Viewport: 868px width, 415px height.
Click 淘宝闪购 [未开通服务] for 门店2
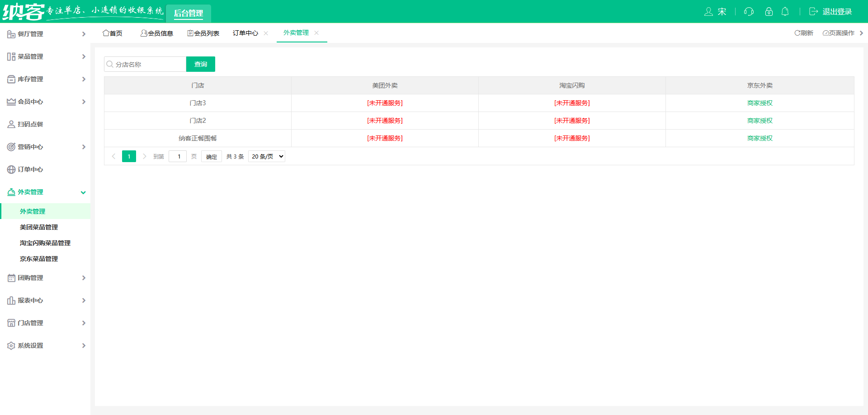[x=572, y=121]
